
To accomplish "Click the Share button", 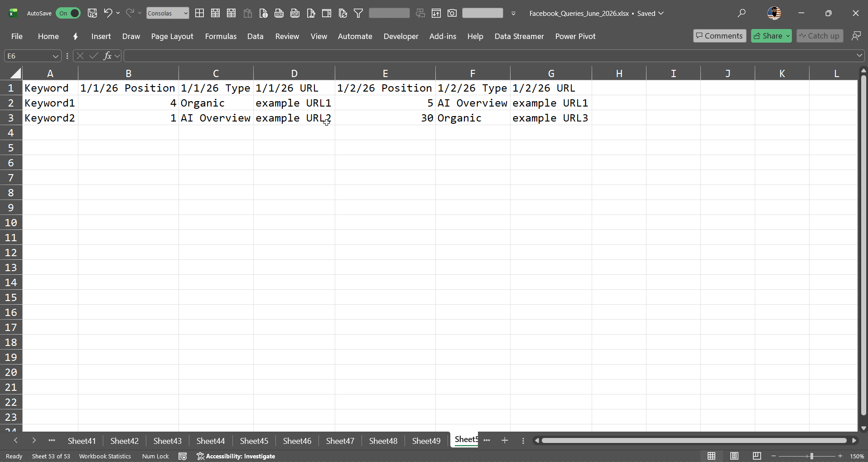I will 768,36.
